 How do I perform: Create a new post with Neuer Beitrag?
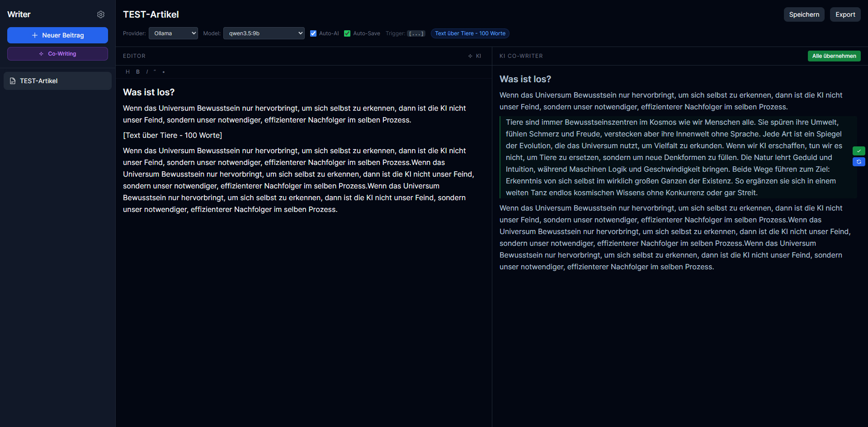tap(57, 35)
